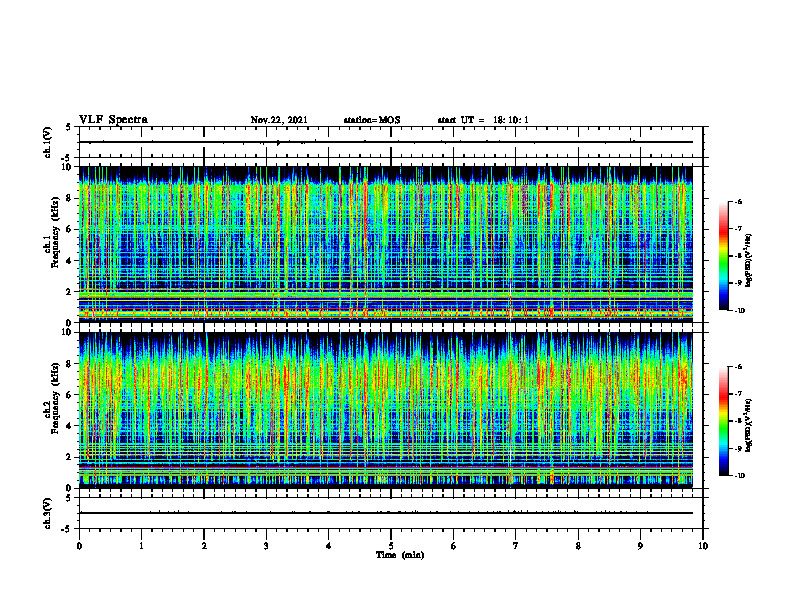Click the "3" minute tick label
Screen dimensions: 792x612
coord(266,546)
